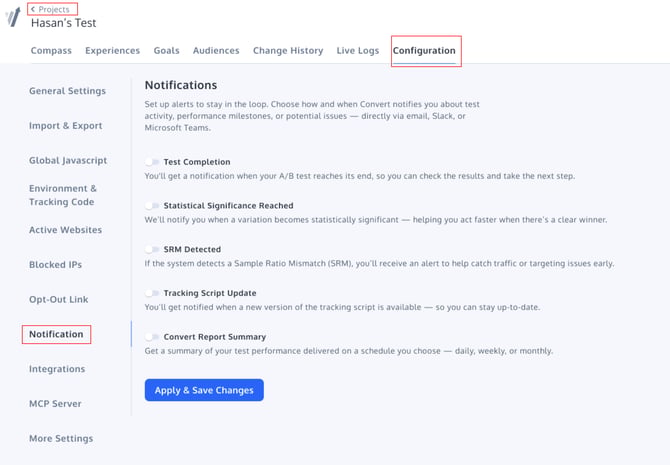670x465 pixels.
Task: Open Opt-Out Link settings
Action: [59, 299]
